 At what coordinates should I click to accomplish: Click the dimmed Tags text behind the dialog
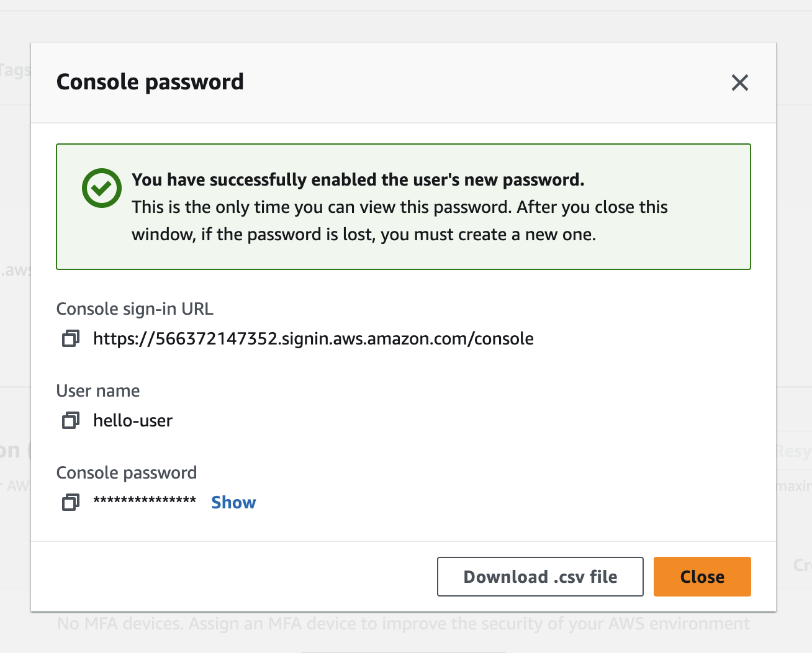pos(15,70)
